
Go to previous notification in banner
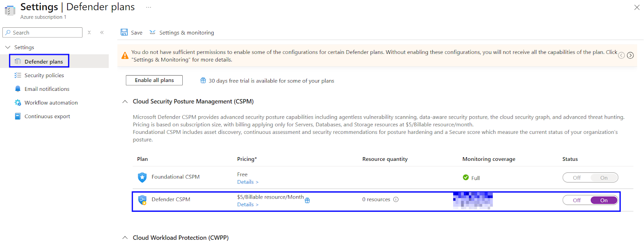pos(621,55)
